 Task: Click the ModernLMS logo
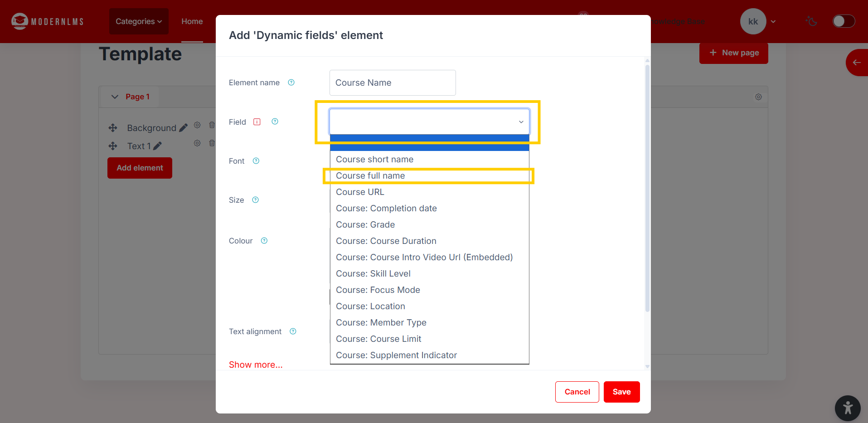[x=48, y=21]
